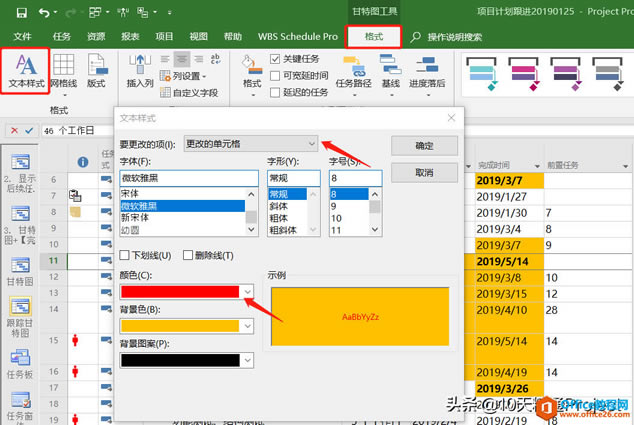The width and height of the screenshot is (634, 425).
Task: Open the 背景图案(P) pattern dropdown
Action: [248, 360]
